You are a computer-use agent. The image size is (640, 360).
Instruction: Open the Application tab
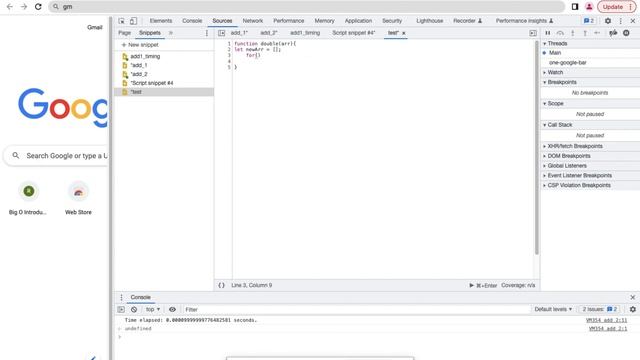[x=358, y=21]
